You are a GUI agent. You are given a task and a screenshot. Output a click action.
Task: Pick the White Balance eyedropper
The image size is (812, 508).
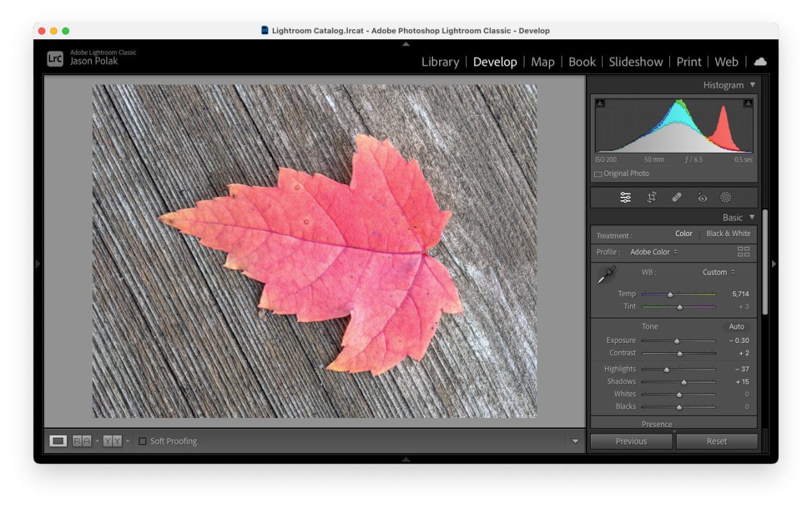pyautogui.click(x=606, y=275)
